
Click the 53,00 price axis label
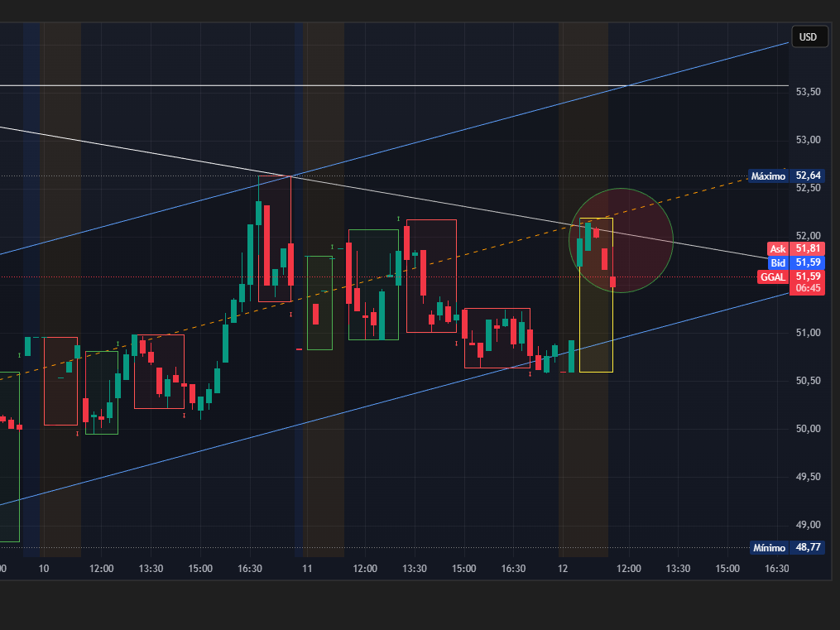[x=808, y=140]
